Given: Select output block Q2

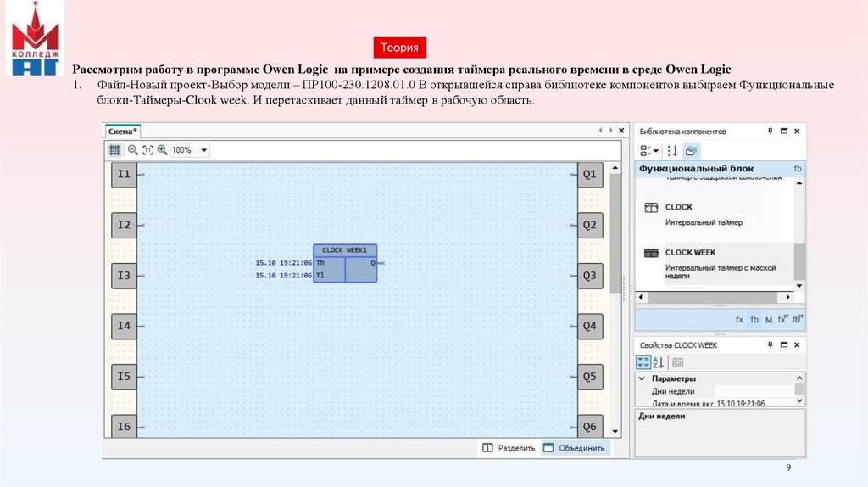Looking at the screenshot, I should (590, 225).
